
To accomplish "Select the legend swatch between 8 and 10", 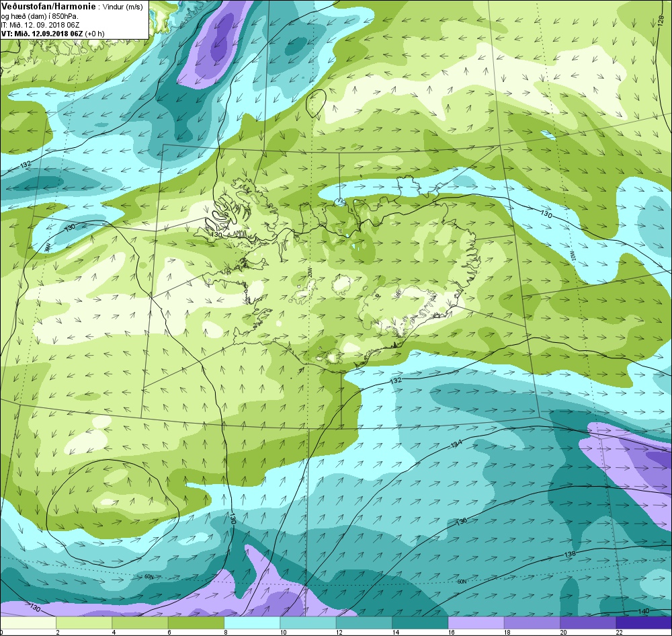I will [x=252, y=623].
